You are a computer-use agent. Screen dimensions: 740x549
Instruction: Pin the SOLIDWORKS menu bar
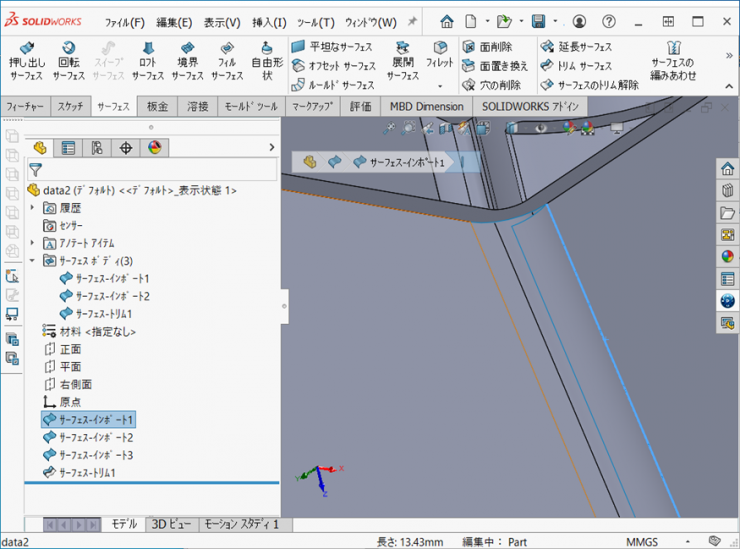412,21
